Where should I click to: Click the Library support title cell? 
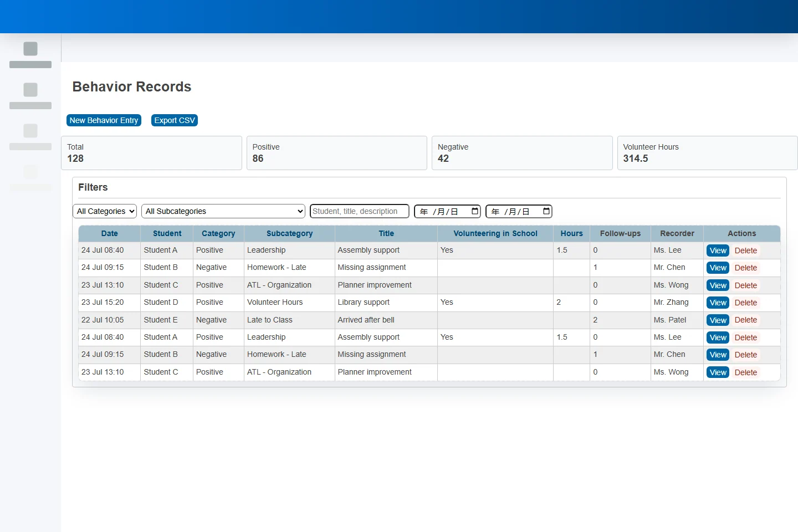point(386,303)
